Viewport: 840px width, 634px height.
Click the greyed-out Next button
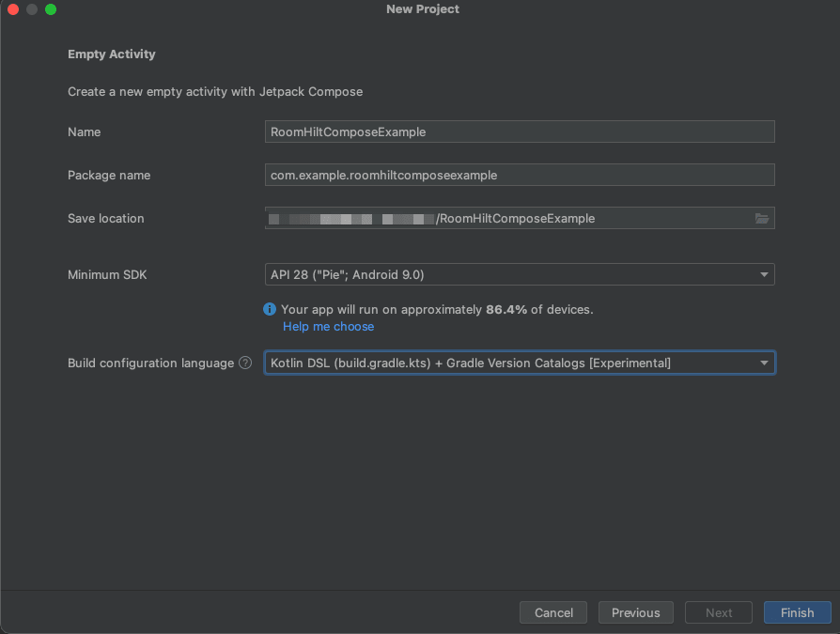click(719, 612)
